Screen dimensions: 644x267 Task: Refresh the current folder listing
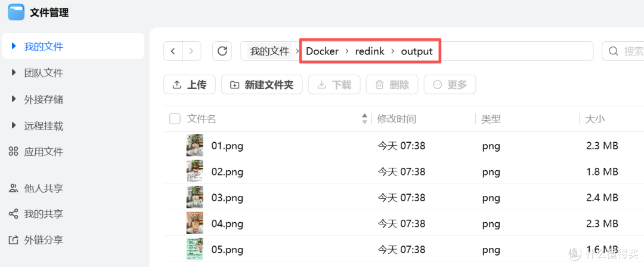point(222,51)
